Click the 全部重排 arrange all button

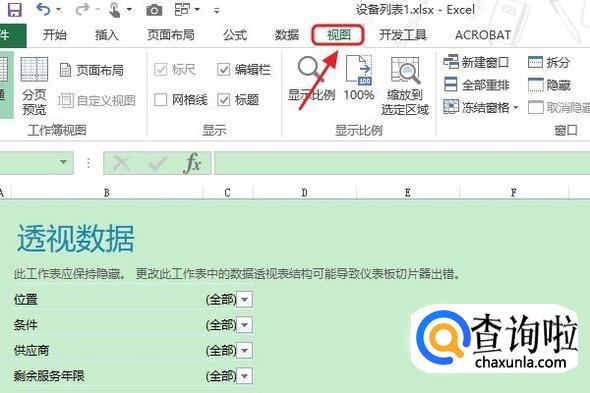(x=476, y=85)
